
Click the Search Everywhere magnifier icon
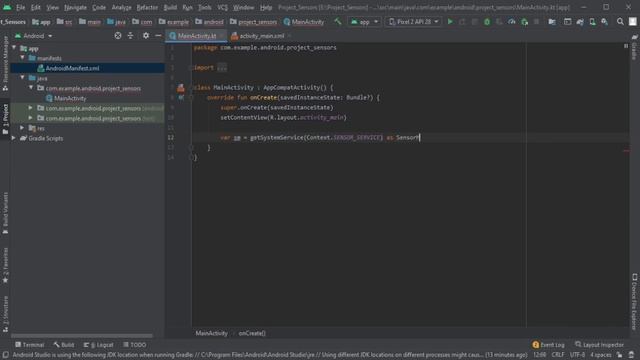pos(620,22)
